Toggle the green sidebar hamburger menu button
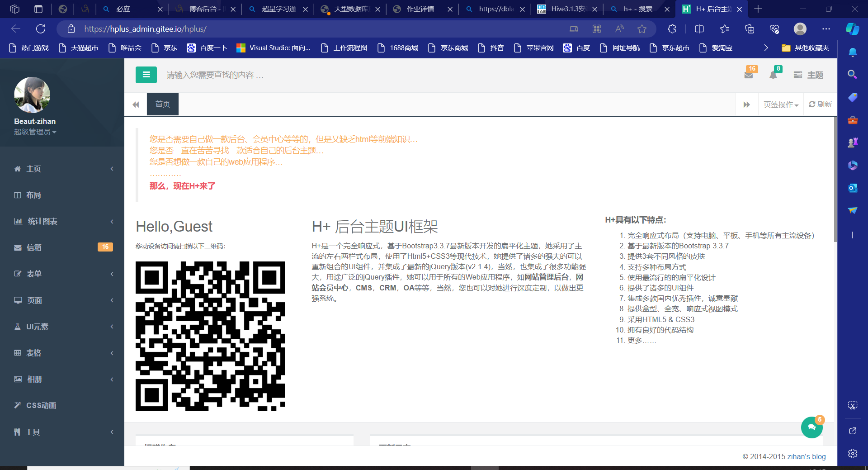 pyautogui.click(x=146, y=75)
